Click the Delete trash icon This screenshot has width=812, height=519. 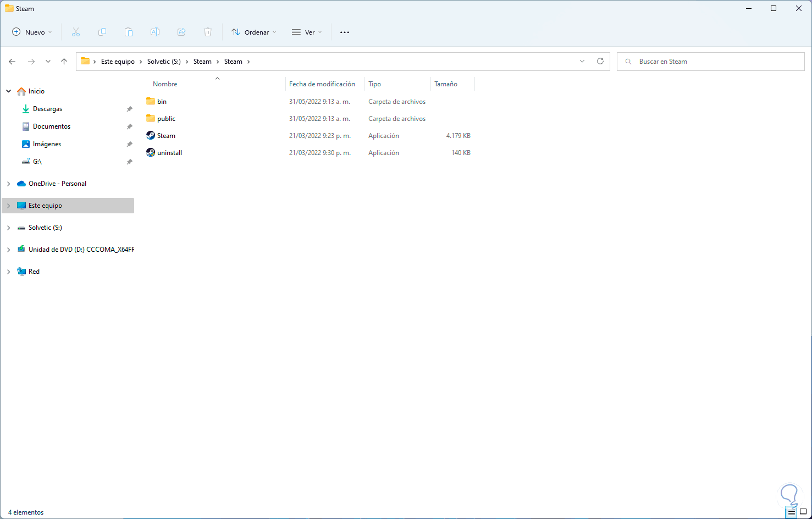click(x=208, y=32)
